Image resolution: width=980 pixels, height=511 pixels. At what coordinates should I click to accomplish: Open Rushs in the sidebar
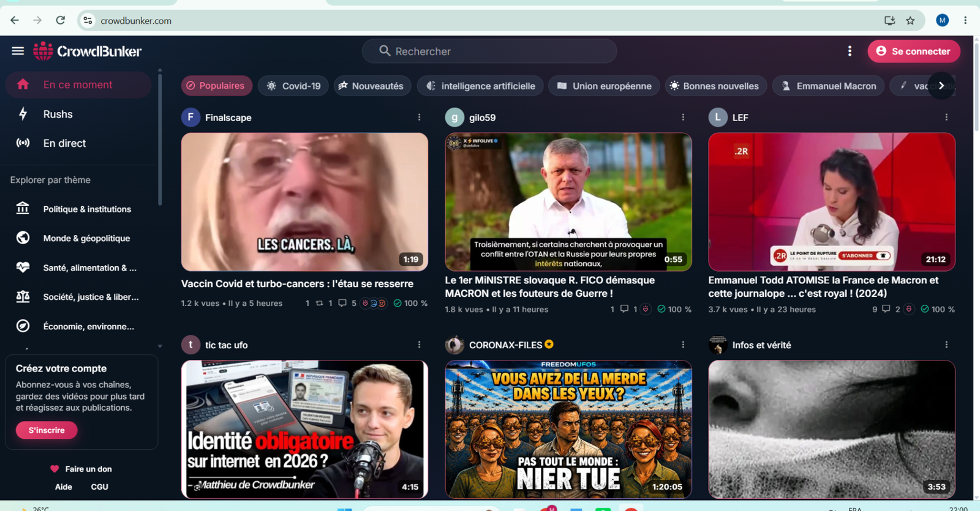[78, 114]
